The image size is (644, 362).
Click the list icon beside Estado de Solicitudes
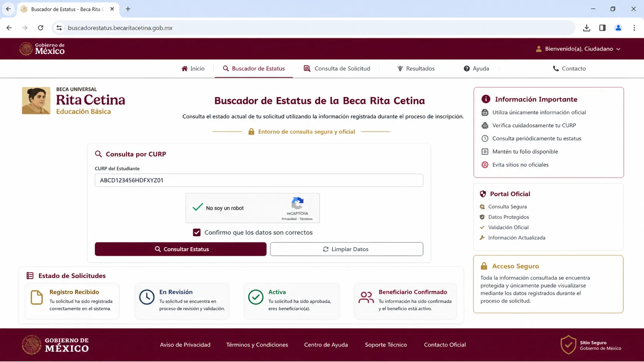click(30, 275)
